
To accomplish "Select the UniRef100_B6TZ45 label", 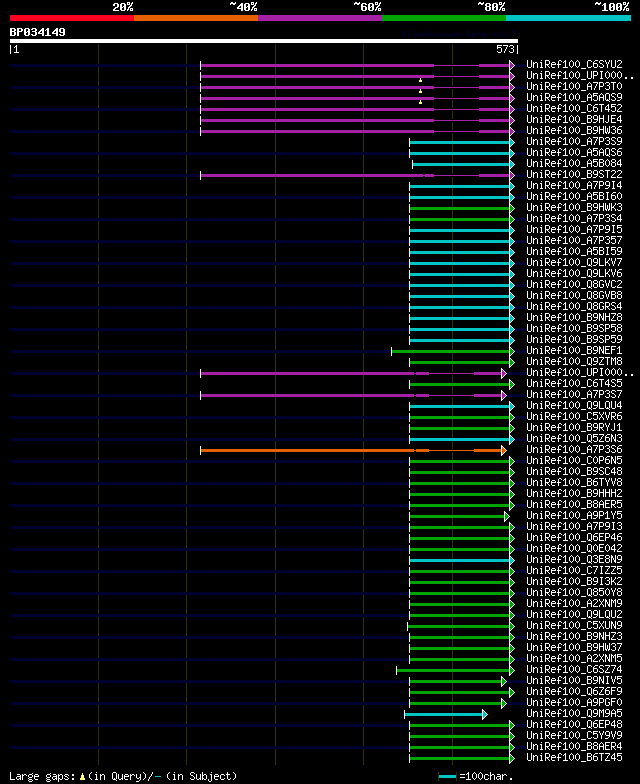I will pyautogui.click(x=574, y=758).
